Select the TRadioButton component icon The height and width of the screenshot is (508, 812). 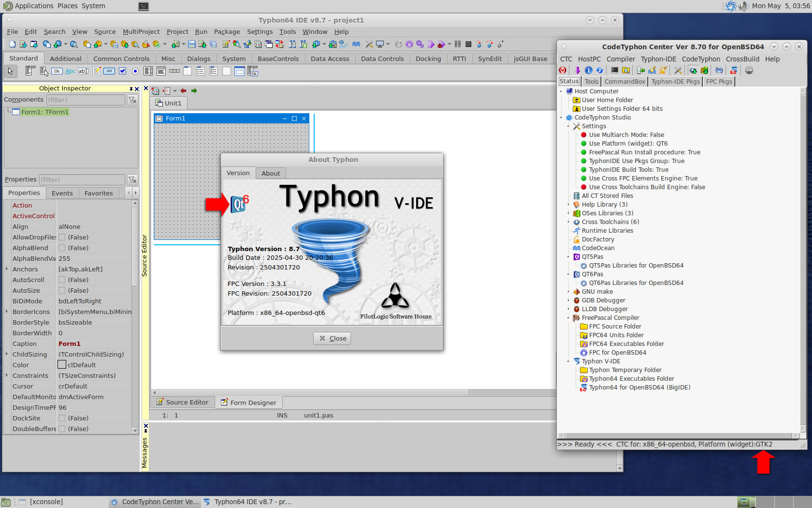click(135, 71)
